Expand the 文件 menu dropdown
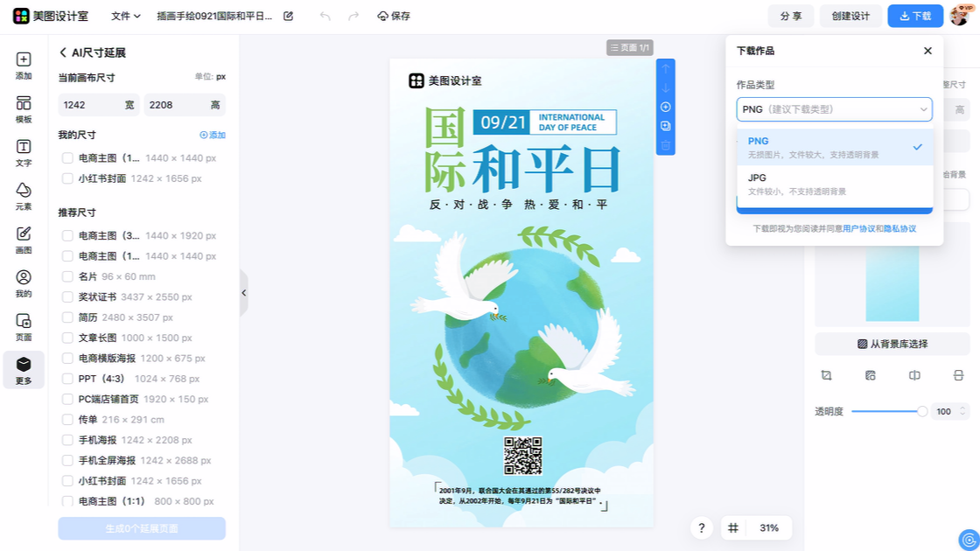Screen dimensions: 980x551 (x=126, y=16)
